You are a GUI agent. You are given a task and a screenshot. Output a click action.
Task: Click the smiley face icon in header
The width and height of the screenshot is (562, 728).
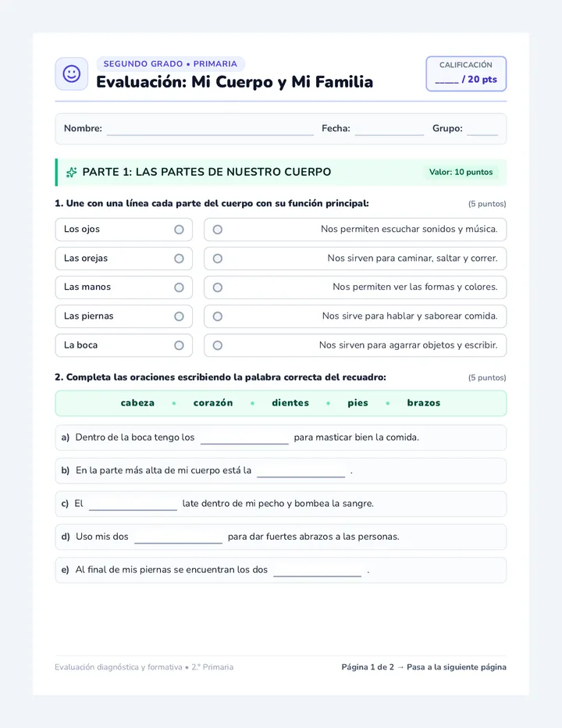(72, 74)
